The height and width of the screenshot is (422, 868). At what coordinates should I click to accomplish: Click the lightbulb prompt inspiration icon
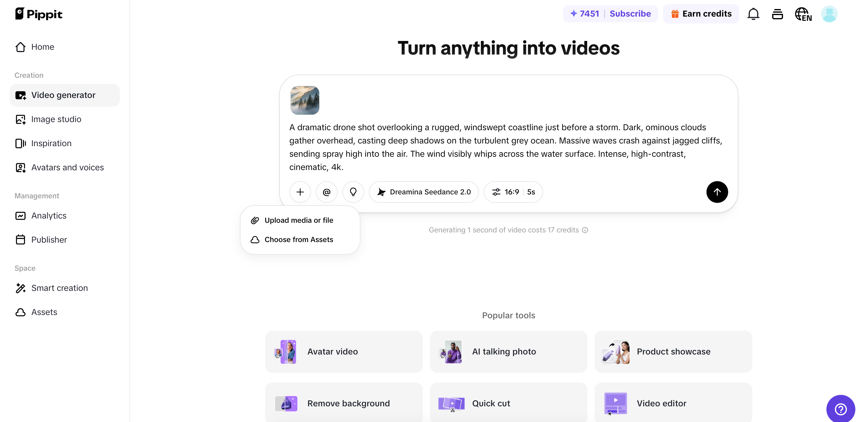point(353,192)
